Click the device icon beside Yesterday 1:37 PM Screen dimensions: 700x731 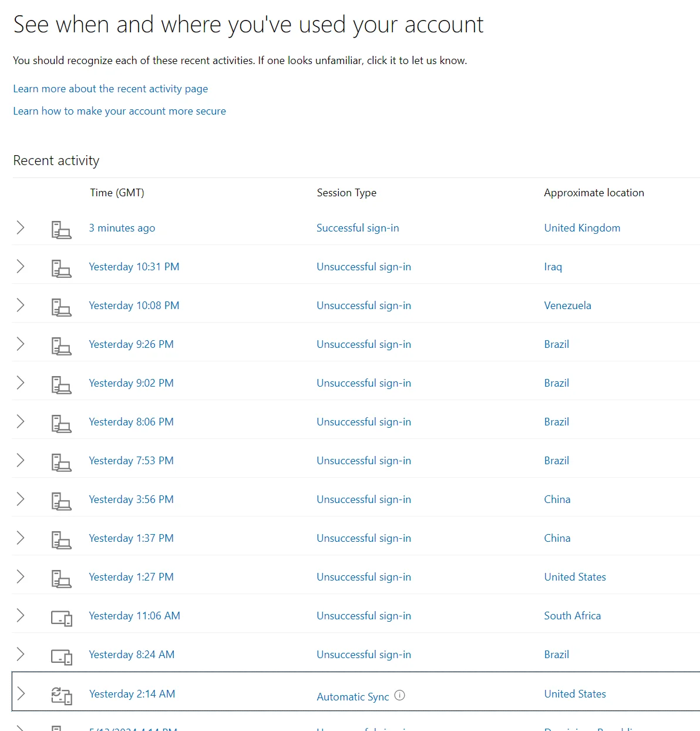[61, 539]
